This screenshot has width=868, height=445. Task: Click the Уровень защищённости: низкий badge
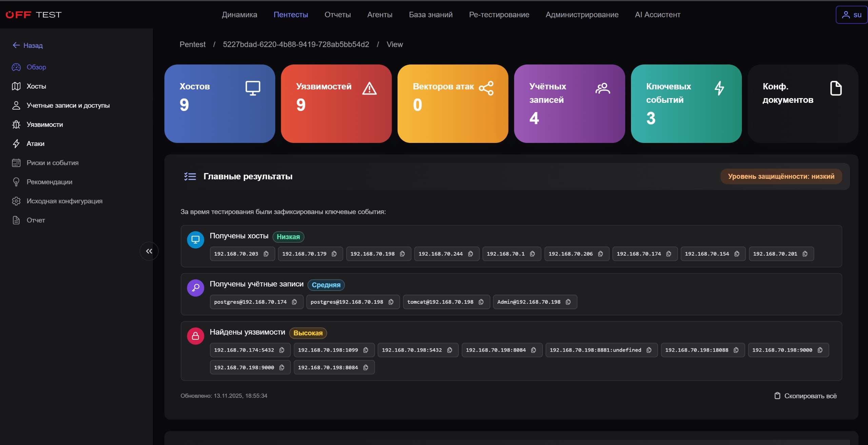click(x=781, y=177)
